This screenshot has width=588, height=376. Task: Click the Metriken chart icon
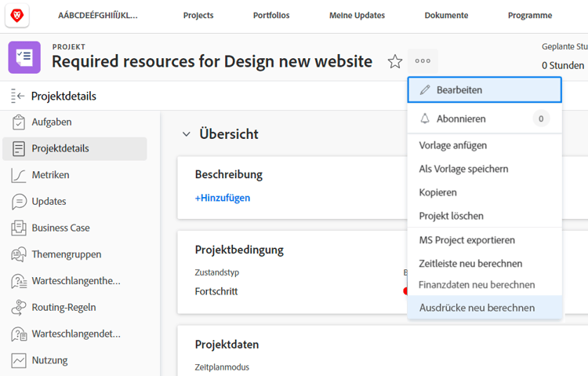[18, 175]
